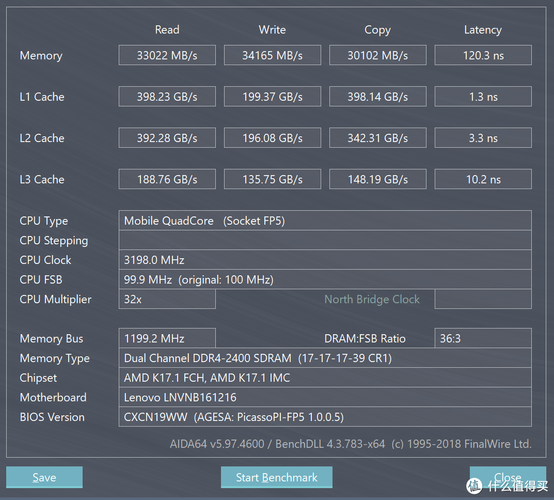Click the L1 Cache Copy value 398.14 GB/s
Screen dimensions: 554x500
[x=378, y=96]
